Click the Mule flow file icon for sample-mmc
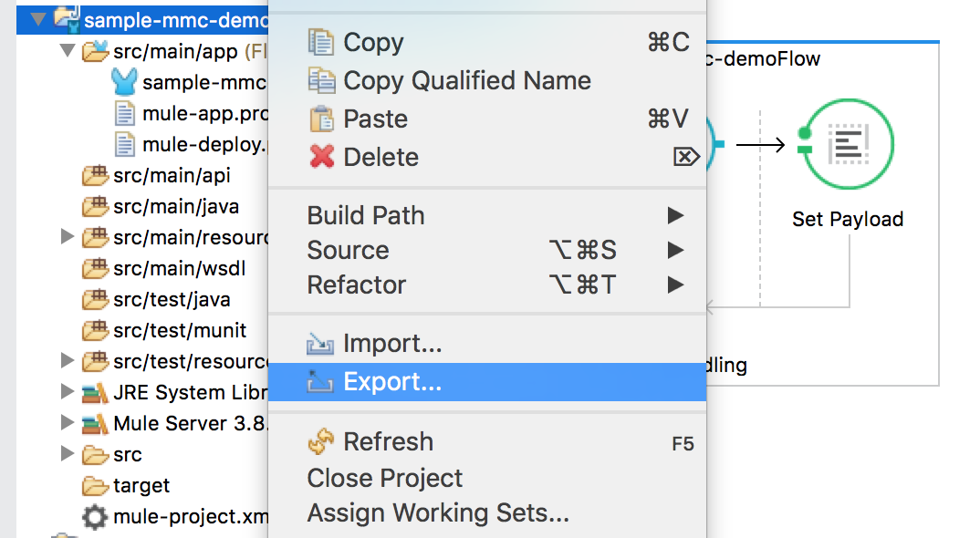The width and height of the screenshot is (980, 538). pos(124,83)
